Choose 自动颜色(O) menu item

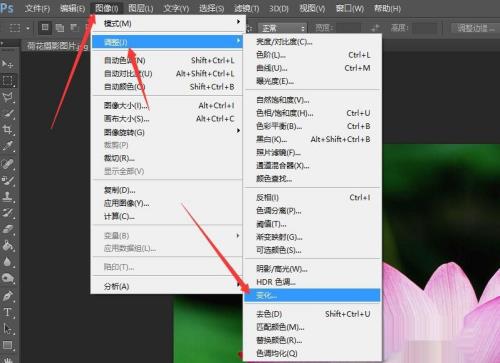(x=167, y=87)
